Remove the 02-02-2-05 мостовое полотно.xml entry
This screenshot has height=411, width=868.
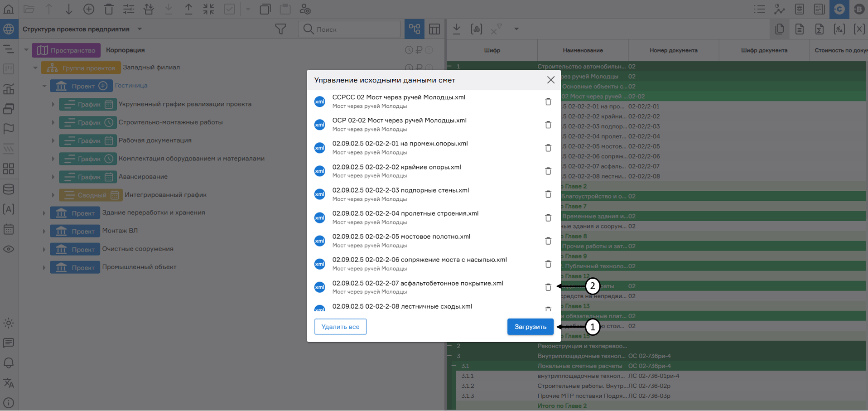(548, 241)
